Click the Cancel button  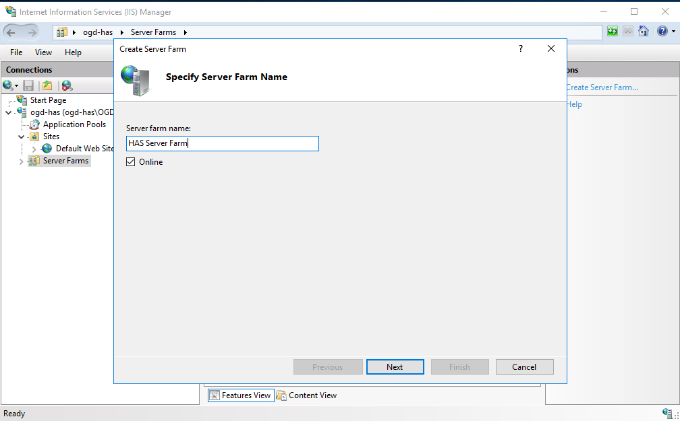524,367
